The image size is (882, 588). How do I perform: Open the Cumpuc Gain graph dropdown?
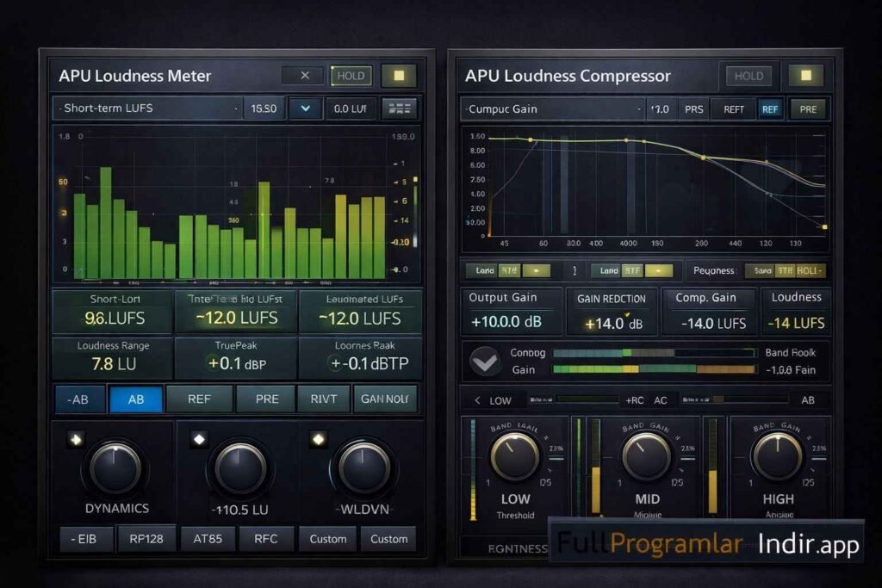(551, 108)
